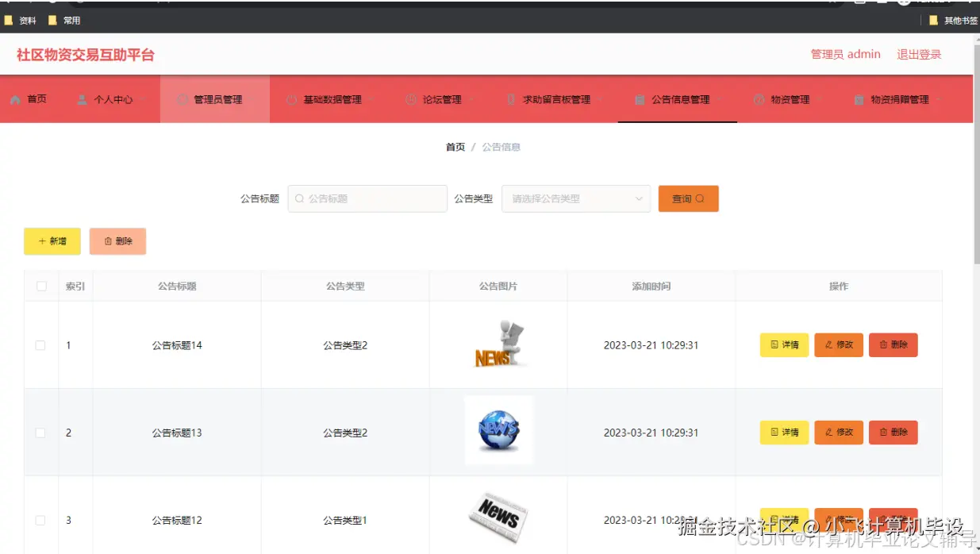Check the checkbox for the 公告标题12 row
This screenshot has width=980, height=554.
coord(40,521)
